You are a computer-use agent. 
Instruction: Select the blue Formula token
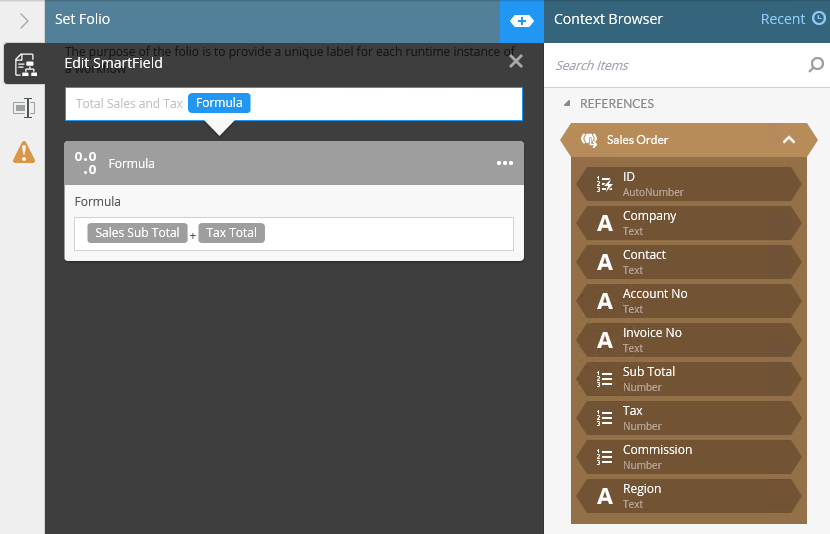pyautogui.click(x=219, y=103)
